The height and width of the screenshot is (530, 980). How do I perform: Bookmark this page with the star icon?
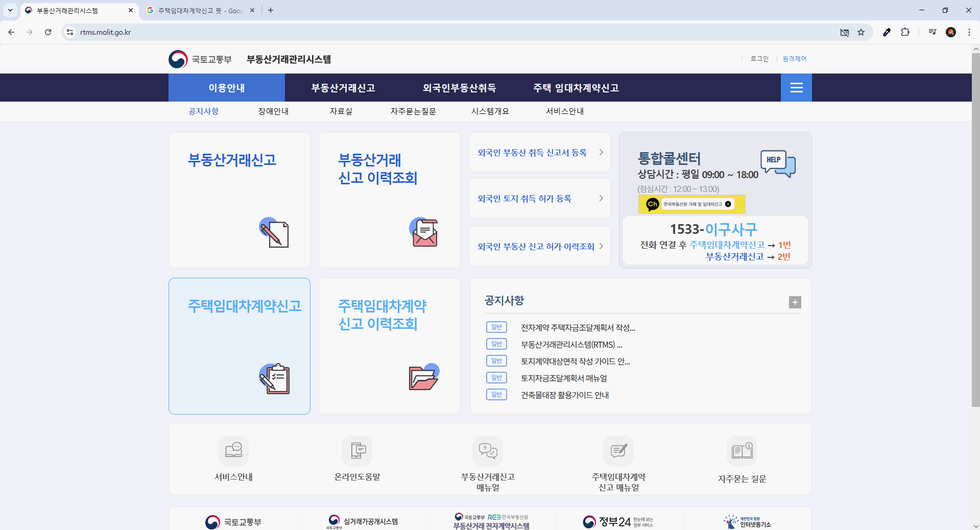pos(862,32)
